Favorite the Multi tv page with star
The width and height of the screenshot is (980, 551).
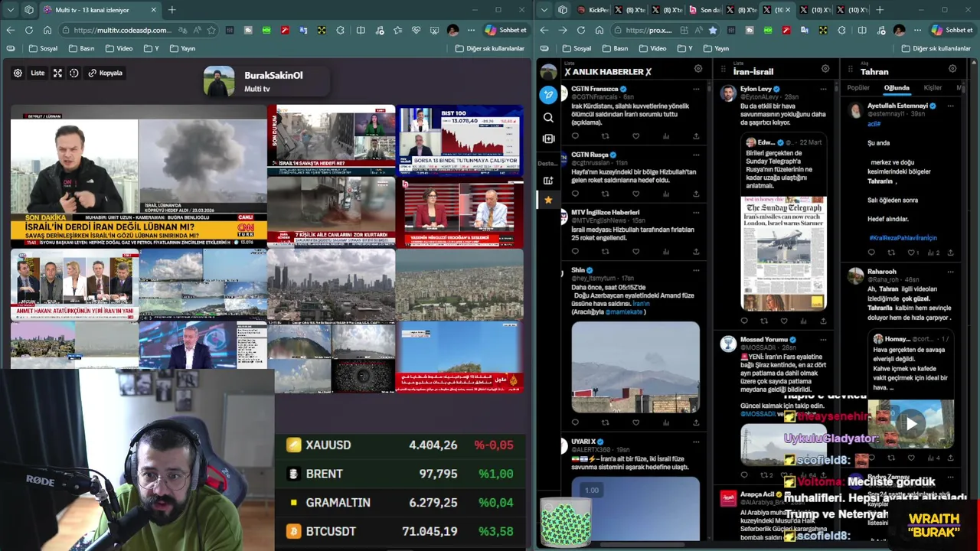(211, 30)
